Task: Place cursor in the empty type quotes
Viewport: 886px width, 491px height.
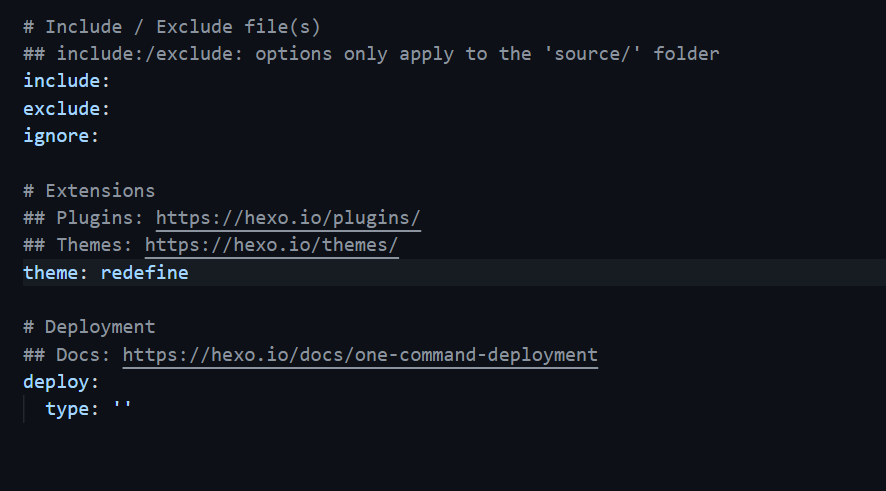Action: click(122, 408)
